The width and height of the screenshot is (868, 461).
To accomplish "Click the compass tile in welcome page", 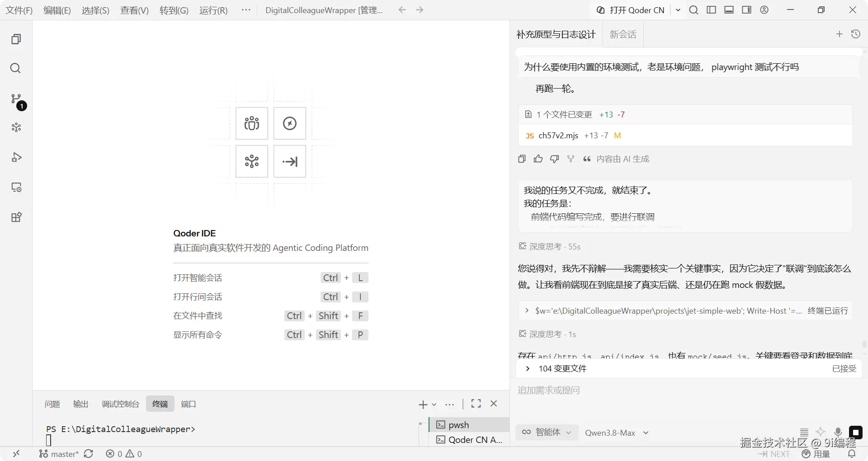I will pyautogui.click(x=290, y=123).
